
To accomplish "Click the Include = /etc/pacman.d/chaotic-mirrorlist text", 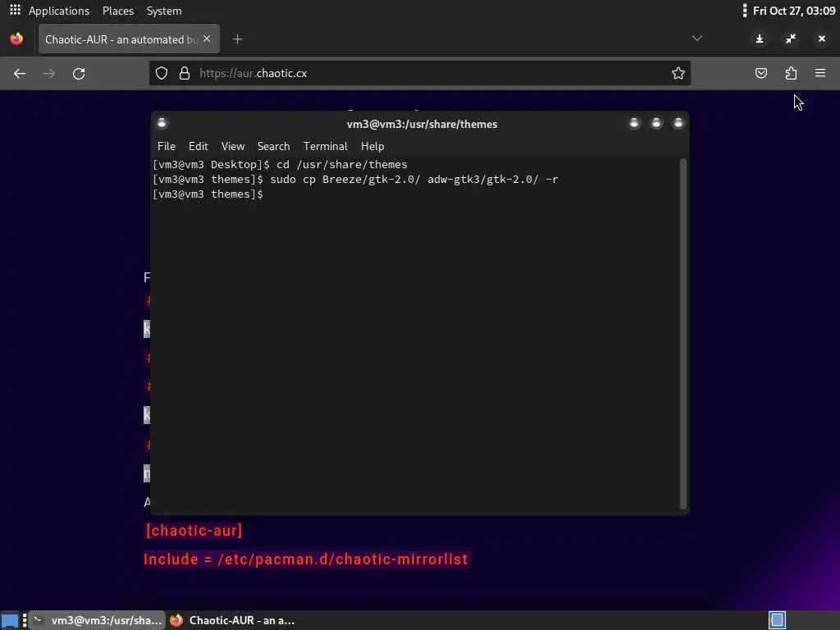I will point(306,559).
